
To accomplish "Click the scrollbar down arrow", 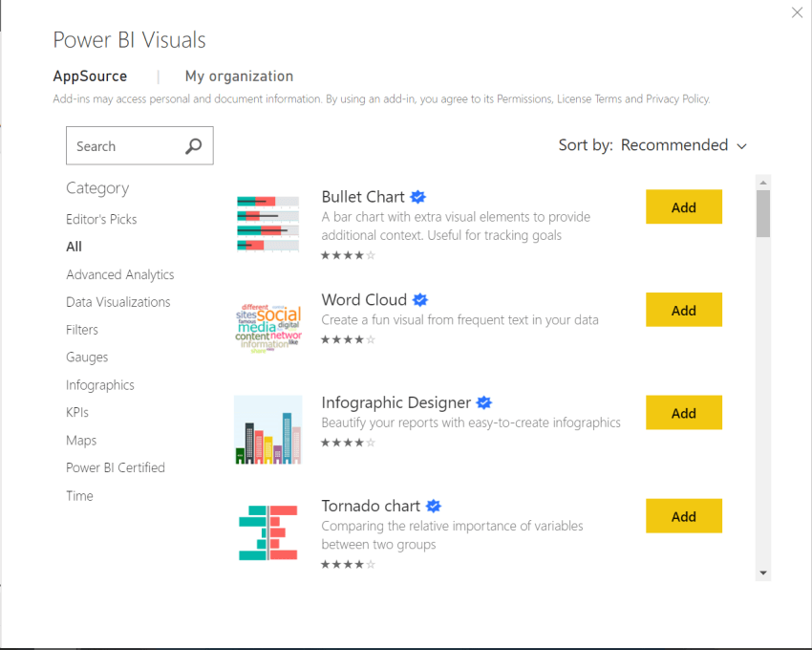I will click(761, 571).
